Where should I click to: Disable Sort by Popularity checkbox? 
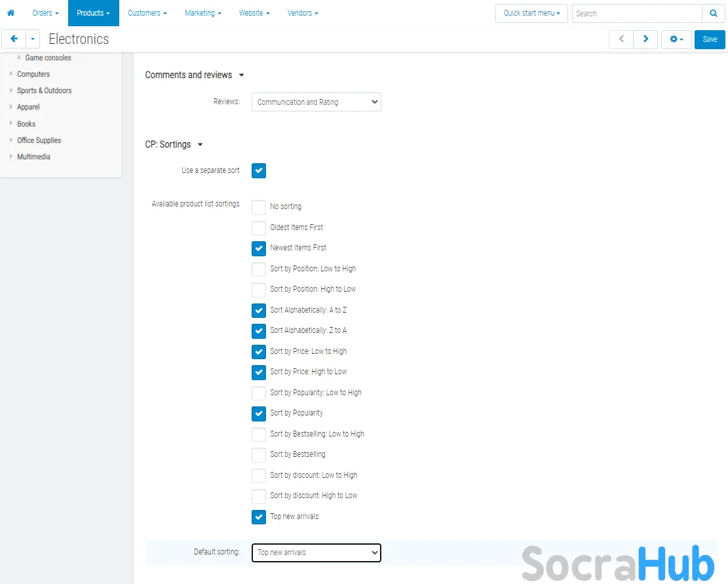[x=259, y=414]
